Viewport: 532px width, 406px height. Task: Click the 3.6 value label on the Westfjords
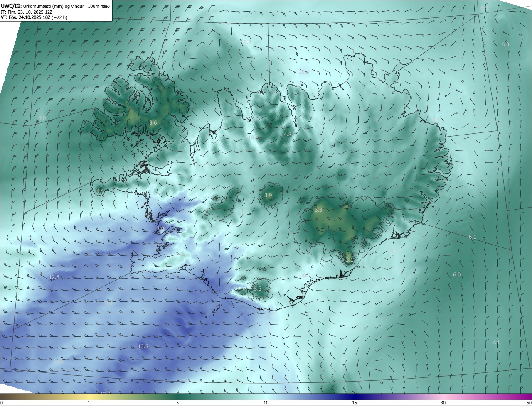click(153, 123)
